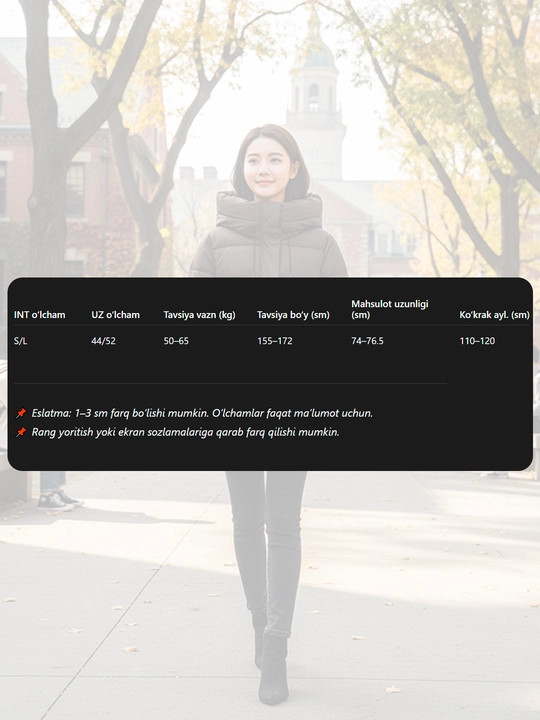Viewport: 540px width, 720px height.
Task: Select the S/L size cell
Action: click(21, 341)
